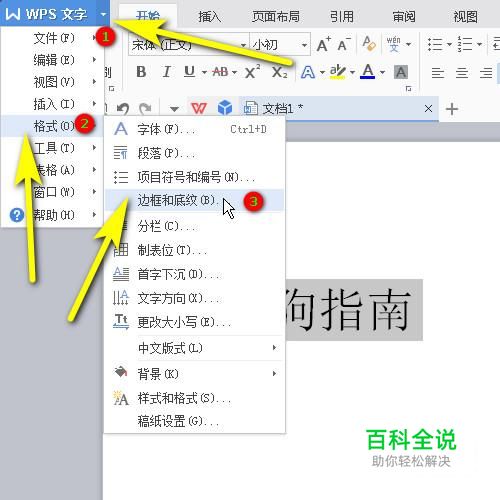The height and width of the screenshot is (500, 500).
Task: Click the help question mark icon
Action: (17, 215)
